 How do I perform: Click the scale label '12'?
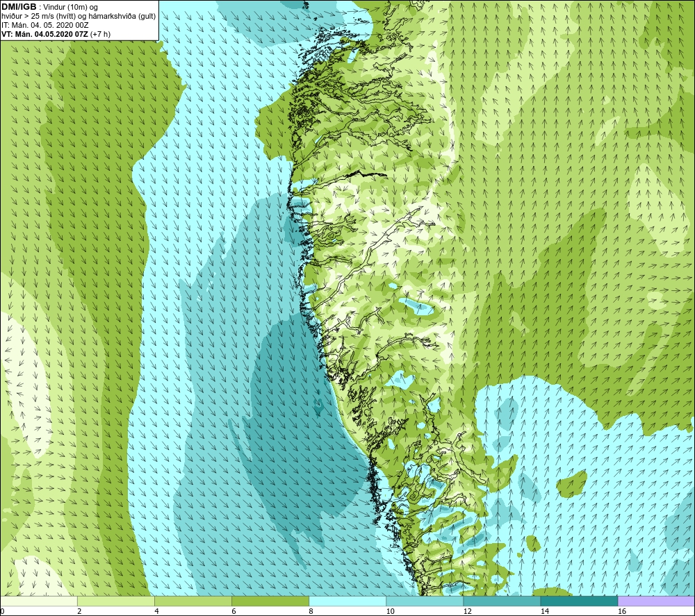(x=467, y=611)
